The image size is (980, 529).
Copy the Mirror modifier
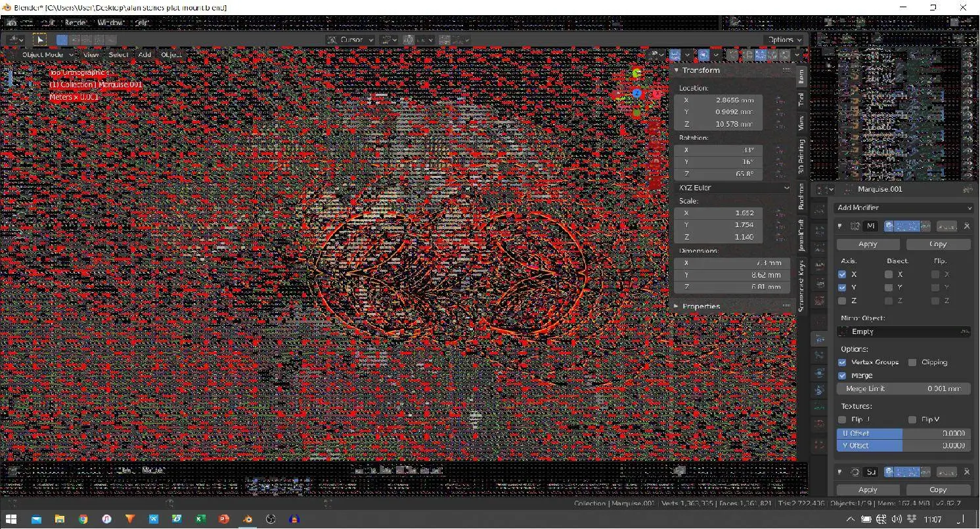(x=938, y=243)
